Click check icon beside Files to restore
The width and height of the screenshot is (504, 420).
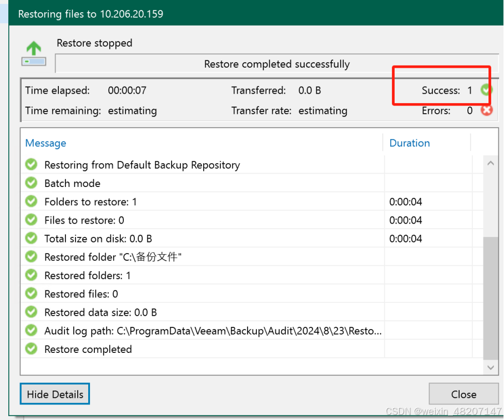tap(31, 220)
